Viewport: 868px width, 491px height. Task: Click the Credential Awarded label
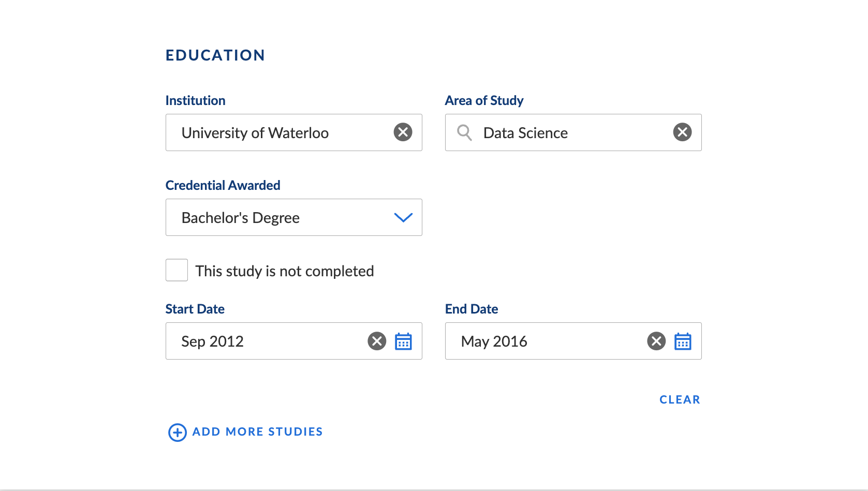tap(223, 185)
